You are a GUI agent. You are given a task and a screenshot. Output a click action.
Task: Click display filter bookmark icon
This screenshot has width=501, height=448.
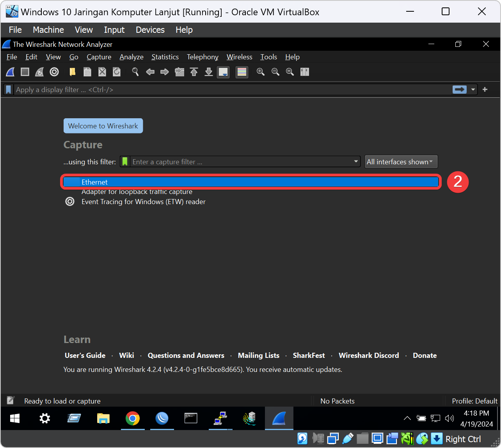point(9,90)
